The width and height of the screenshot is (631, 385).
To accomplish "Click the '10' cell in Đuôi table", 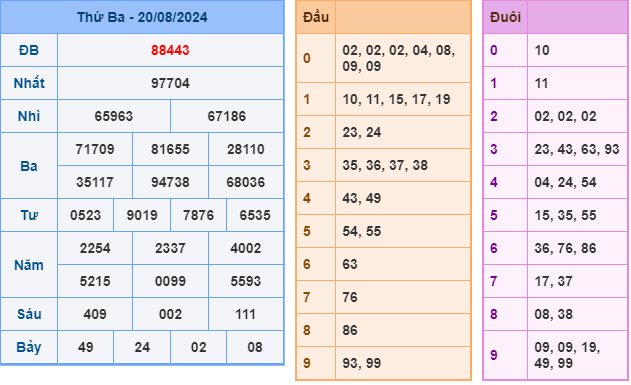I will (577, 50).
